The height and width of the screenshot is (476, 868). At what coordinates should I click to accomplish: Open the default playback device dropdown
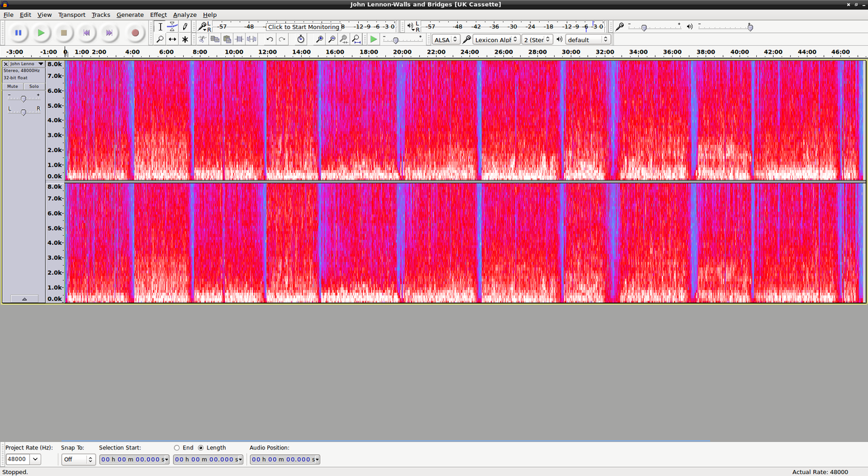[588, 39]
